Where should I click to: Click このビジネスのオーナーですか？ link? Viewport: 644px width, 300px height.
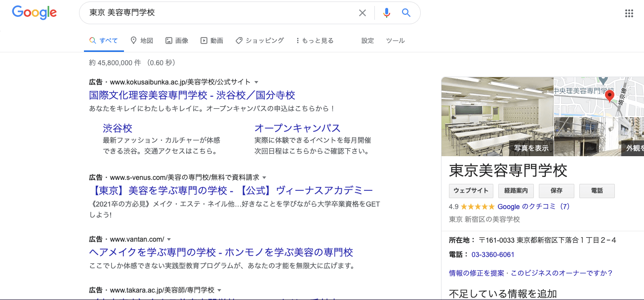562,273
